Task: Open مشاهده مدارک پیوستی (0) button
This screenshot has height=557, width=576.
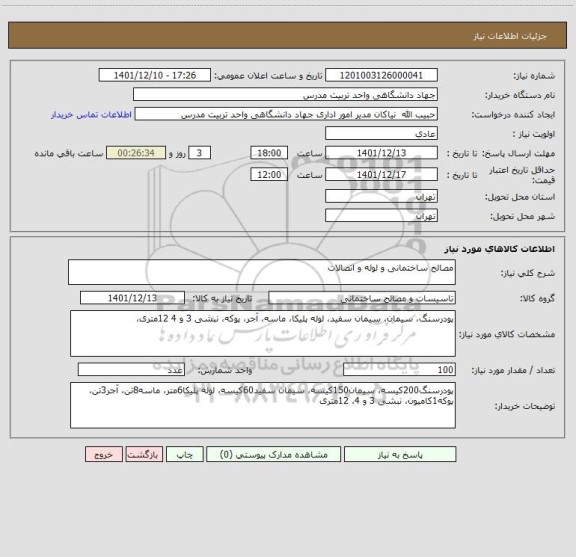Action: tap(274, 454)
